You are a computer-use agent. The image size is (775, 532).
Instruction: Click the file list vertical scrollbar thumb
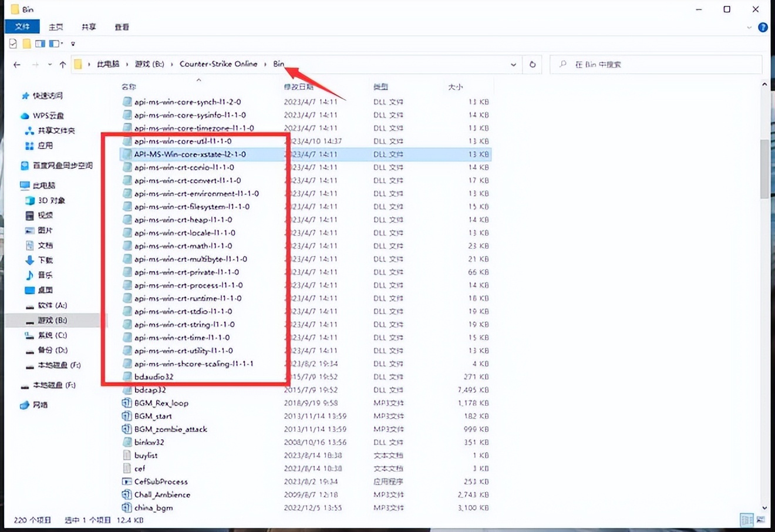[764, 169]
